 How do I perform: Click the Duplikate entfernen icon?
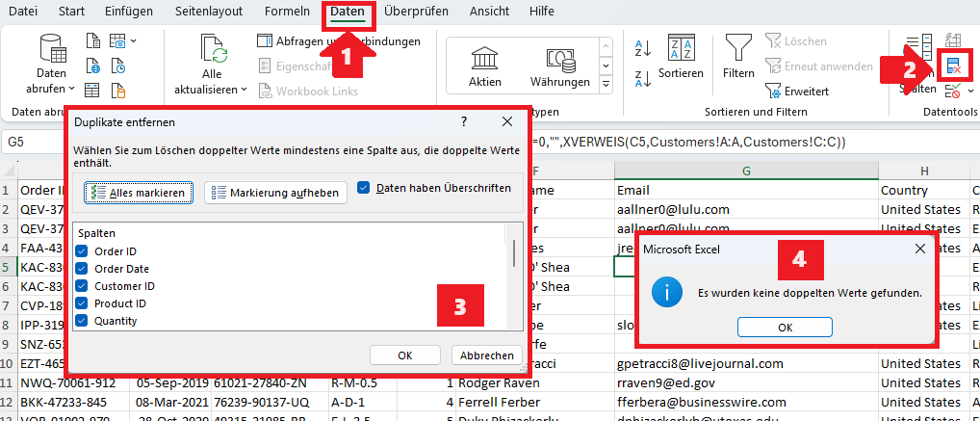pos(953,66)
